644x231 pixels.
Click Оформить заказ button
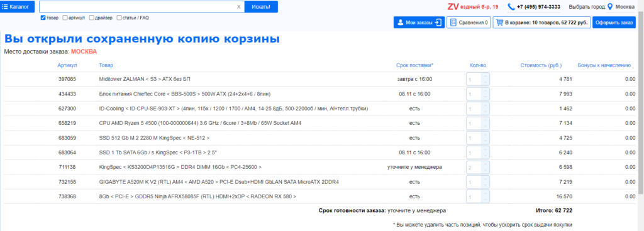(x=614, y=23)
